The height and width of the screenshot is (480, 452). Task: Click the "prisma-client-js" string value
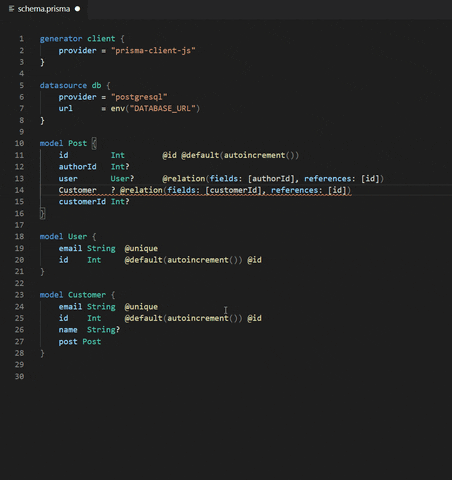click(153, 50)
